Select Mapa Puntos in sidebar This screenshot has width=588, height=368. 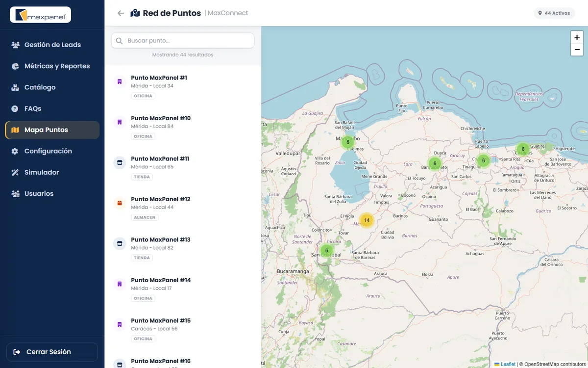click(52, 130)
